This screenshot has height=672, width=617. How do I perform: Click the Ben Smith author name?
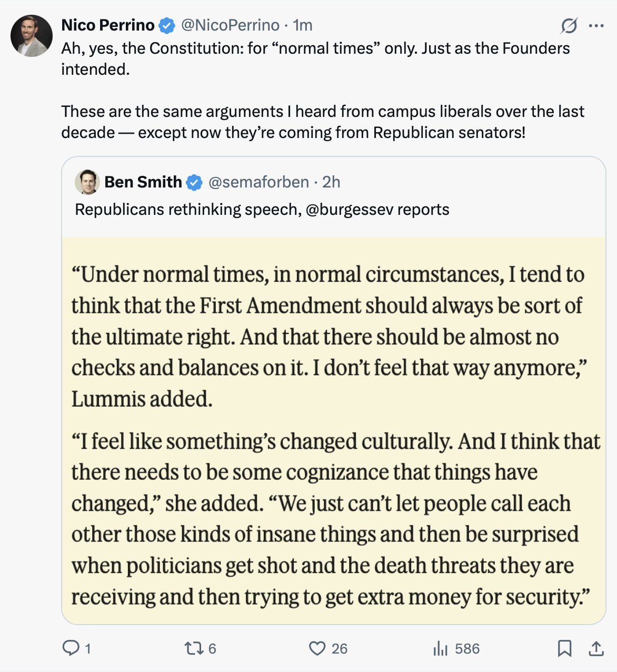coord(143,182)
